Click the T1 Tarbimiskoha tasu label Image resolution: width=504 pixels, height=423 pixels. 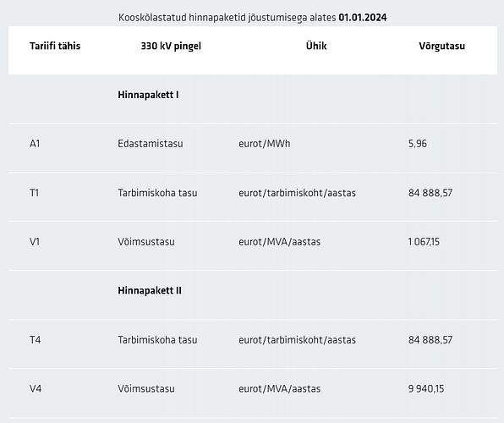coord(157,193)
